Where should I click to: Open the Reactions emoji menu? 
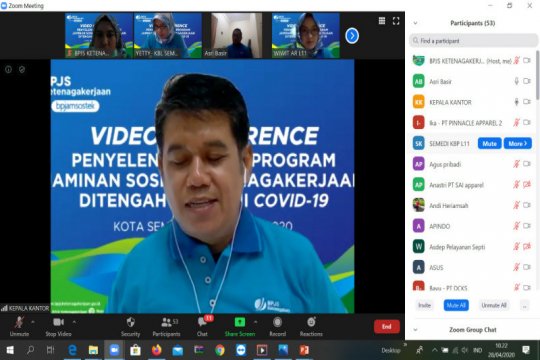tap(311, 326)
